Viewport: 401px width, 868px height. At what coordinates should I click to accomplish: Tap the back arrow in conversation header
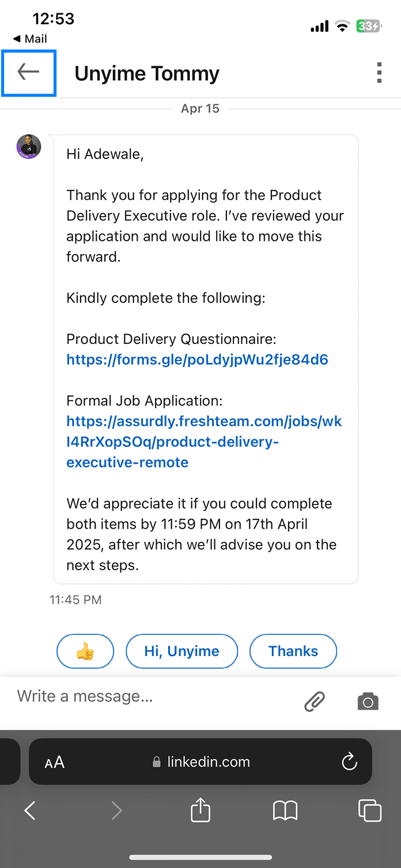coord(28,73)
